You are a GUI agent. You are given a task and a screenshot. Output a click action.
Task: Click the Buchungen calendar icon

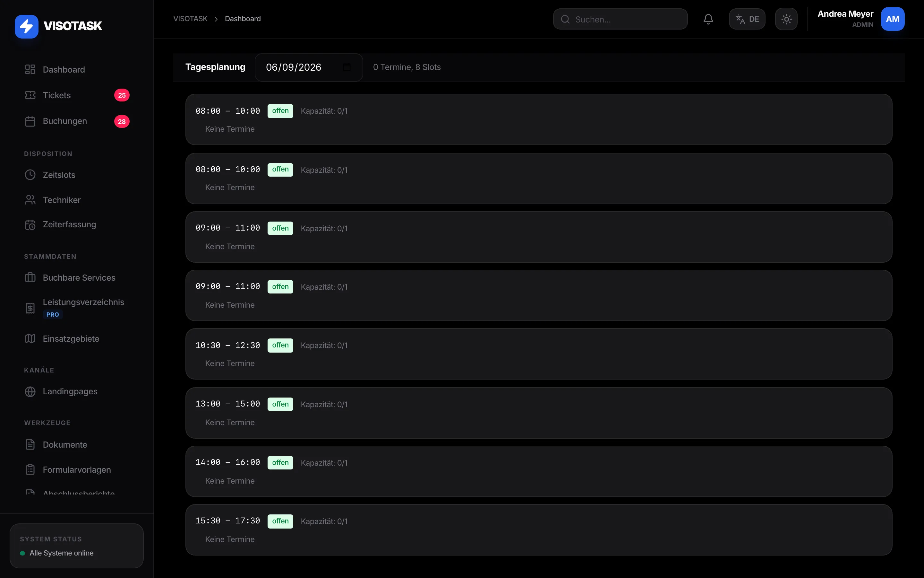pos(30,121)
